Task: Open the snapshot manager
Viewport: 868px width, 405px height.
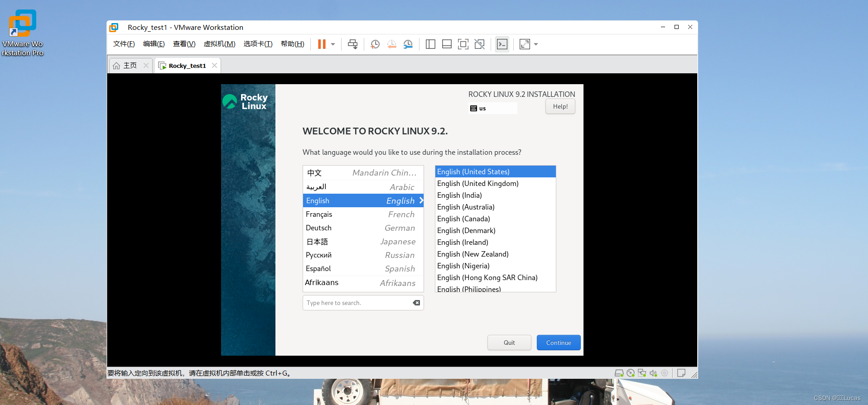Action: coord(408,44)
